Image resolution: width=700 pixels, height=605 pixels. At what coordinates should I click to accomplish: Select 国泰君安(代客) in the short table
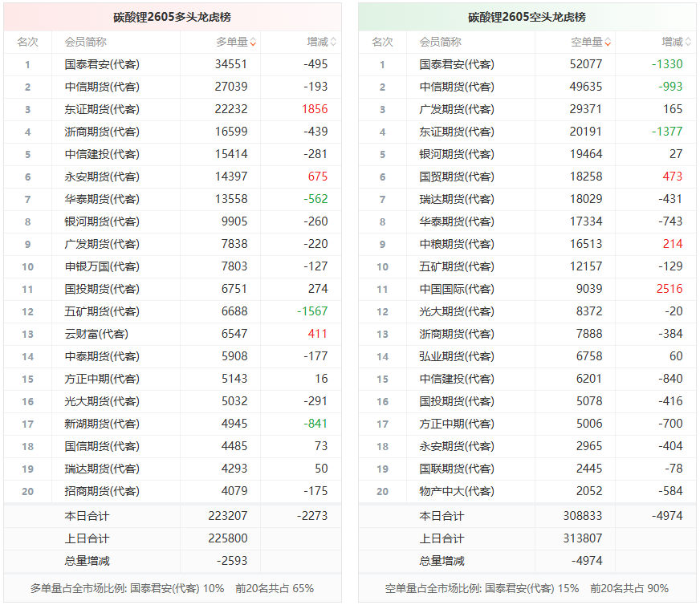pos(457,64)
